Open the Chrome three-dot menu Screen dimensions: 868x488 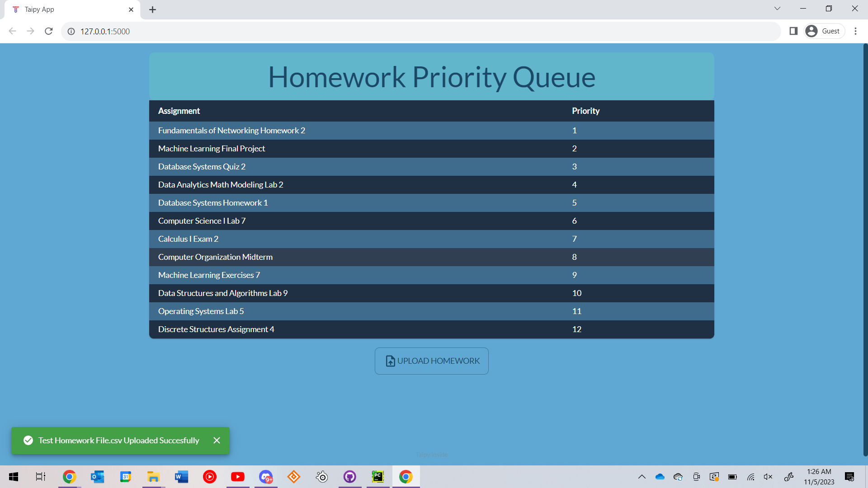pyautogui.click(x=855, y=31)
